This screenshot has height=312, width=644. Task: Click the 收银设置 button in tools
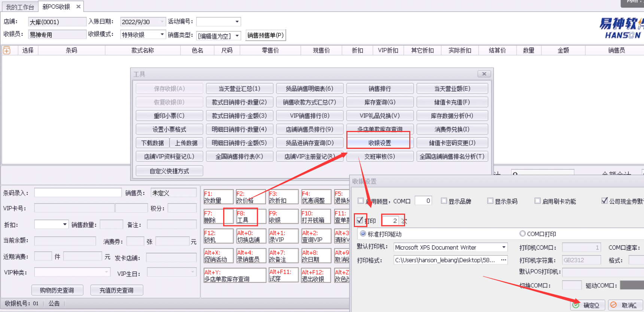click(379, 143)
